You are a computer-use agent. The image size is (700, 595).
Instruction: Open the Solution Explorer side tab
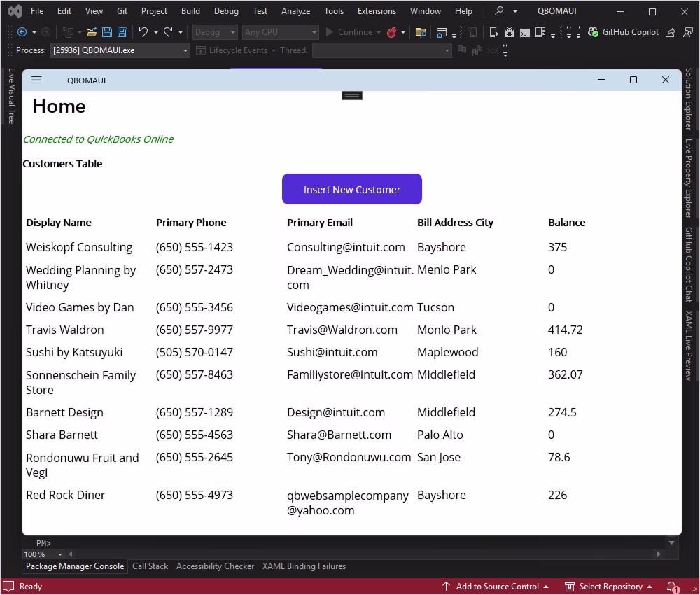coord(689,99)
